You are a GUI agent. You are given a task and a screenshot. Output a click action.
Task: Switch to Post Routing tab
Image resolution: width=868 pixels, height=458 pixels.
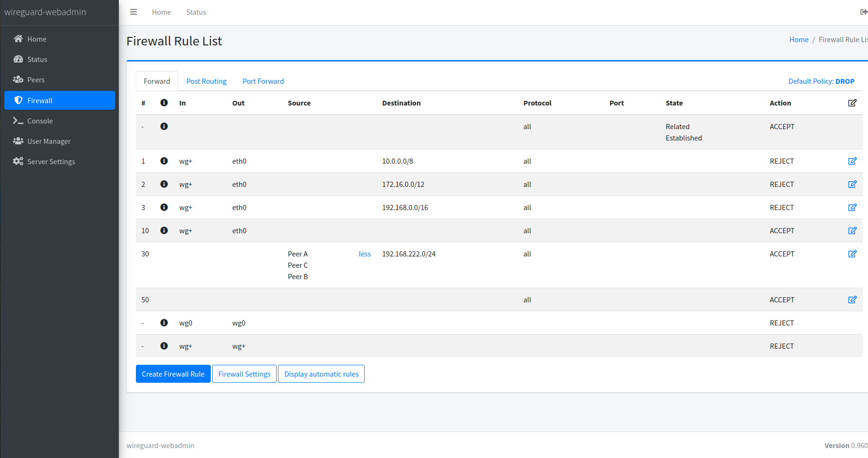pyautogui.click(x=206, y=81)
